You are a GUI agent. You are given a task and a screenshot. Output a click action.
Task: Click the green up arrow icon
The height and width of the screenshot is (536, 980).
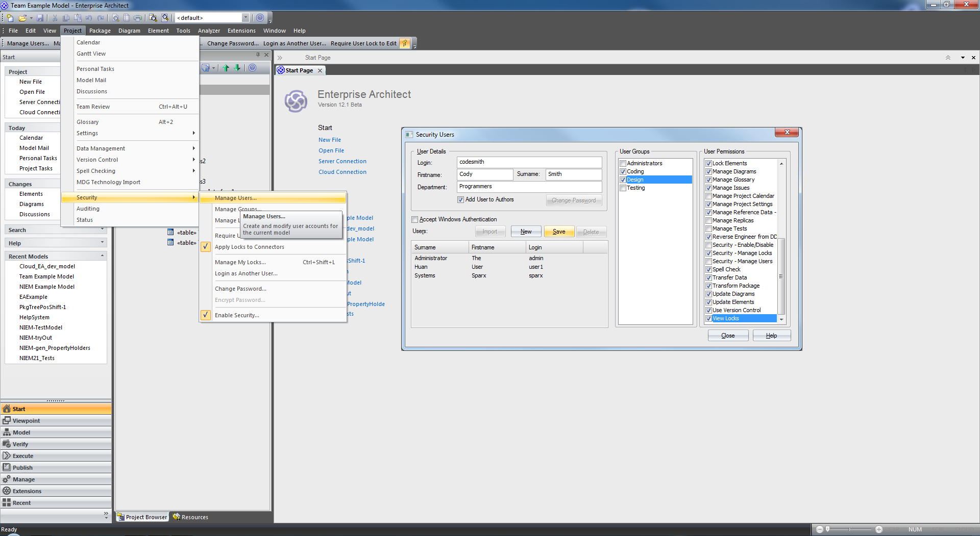pyautogui.click(x=226, y=68)
